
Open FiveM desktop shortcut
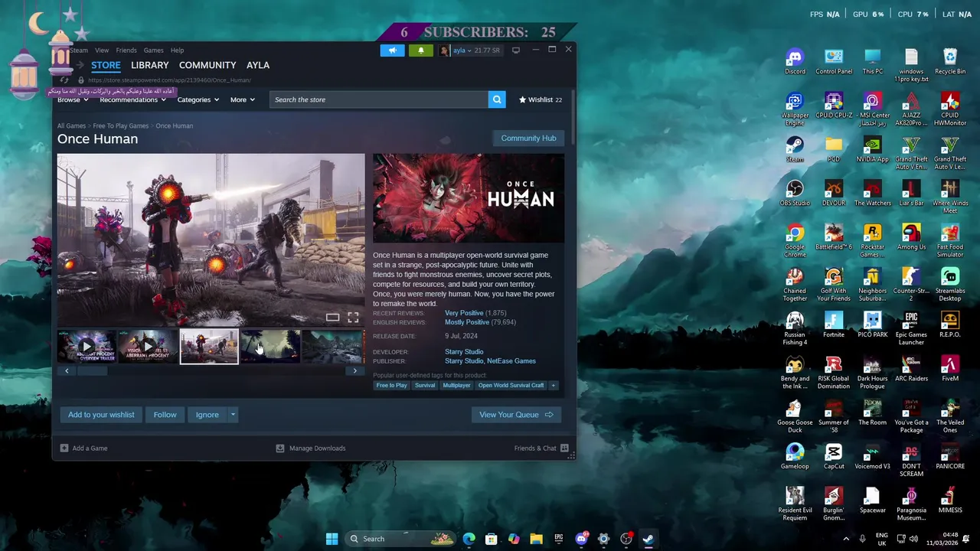950,369
